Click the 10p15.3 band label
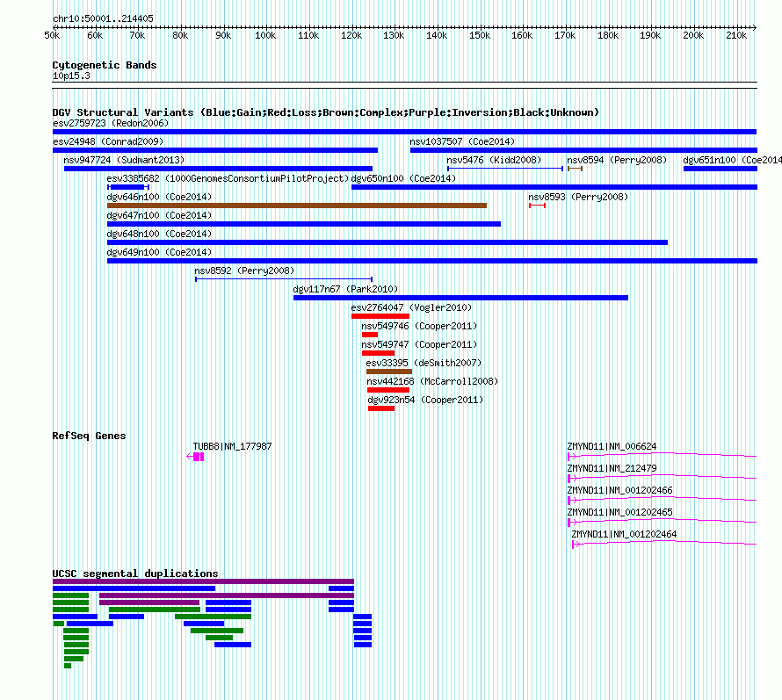Image resolution: width=782 pixels, height=700 pixels. point(71,76)
